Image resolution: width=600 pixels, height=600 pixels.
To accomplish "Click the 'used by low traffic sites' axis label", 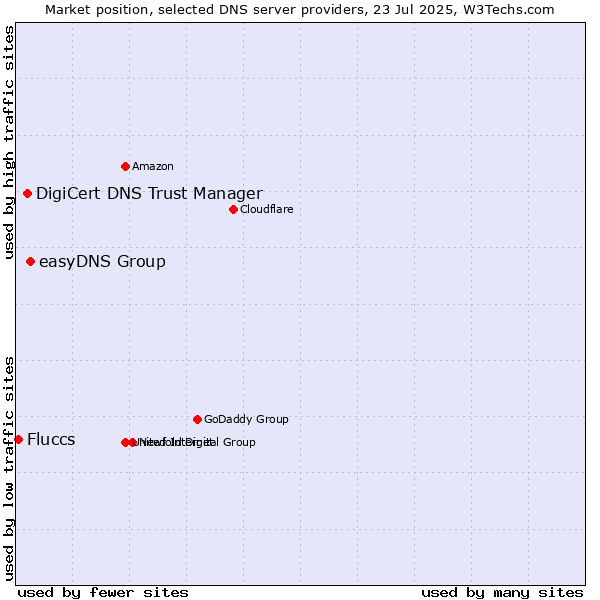I will [8, 469].
